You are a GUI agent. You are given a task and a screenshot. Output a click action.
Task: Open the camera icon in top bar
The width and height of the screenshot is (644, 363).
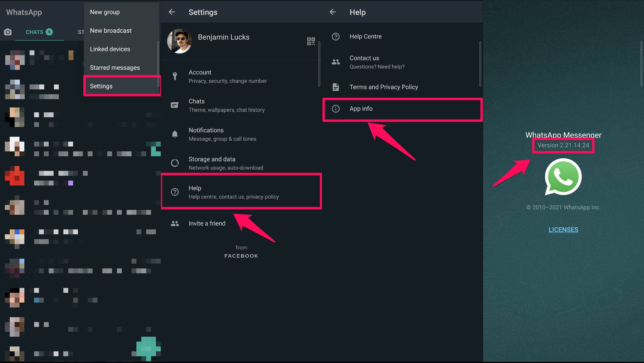(x=8, y=32)
